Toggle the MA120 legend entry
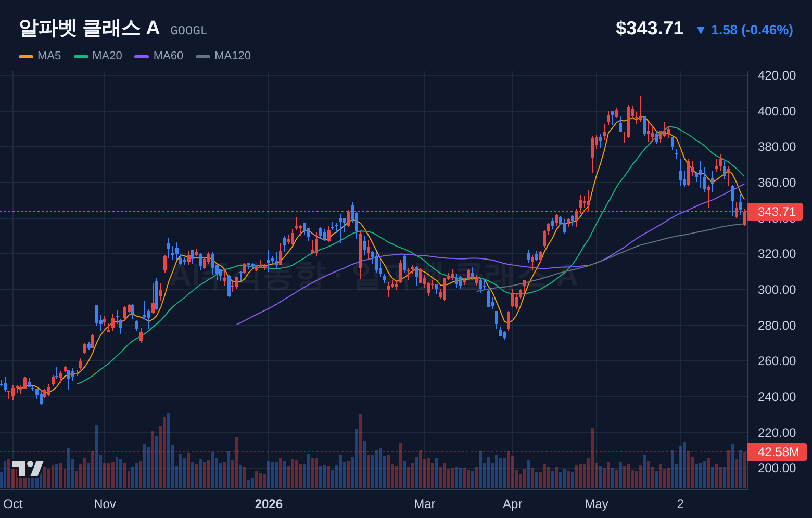This screenshot has height=518, width=812. 223,56
